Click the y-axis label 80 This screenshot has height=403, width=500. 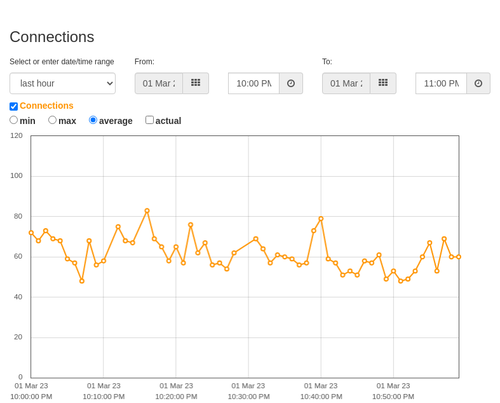18,216
